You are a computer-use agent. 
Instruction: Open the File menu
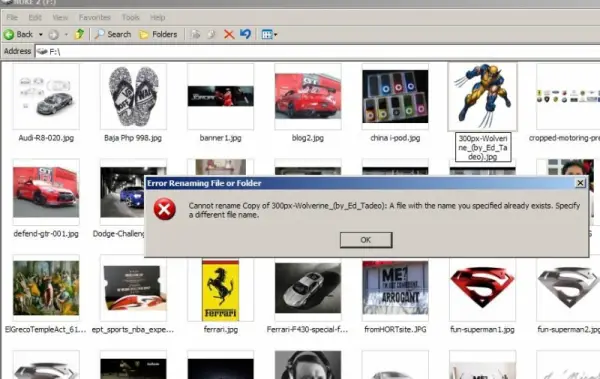[12, 17]
